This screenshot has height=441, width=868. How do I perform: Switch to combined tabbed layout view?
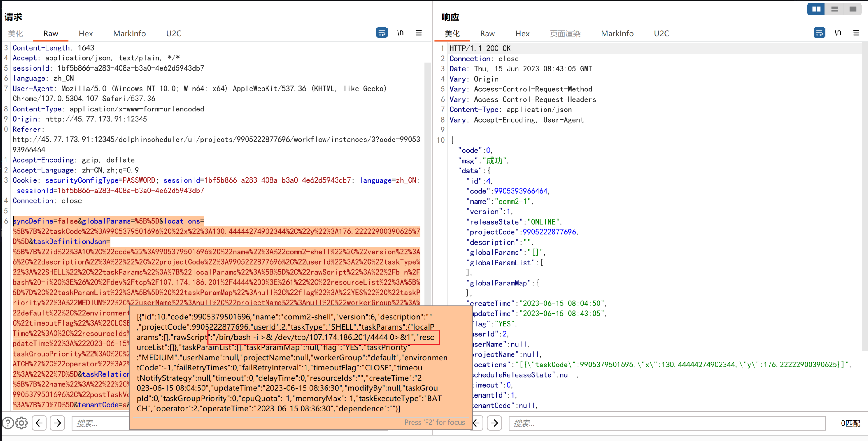(853, 9)
